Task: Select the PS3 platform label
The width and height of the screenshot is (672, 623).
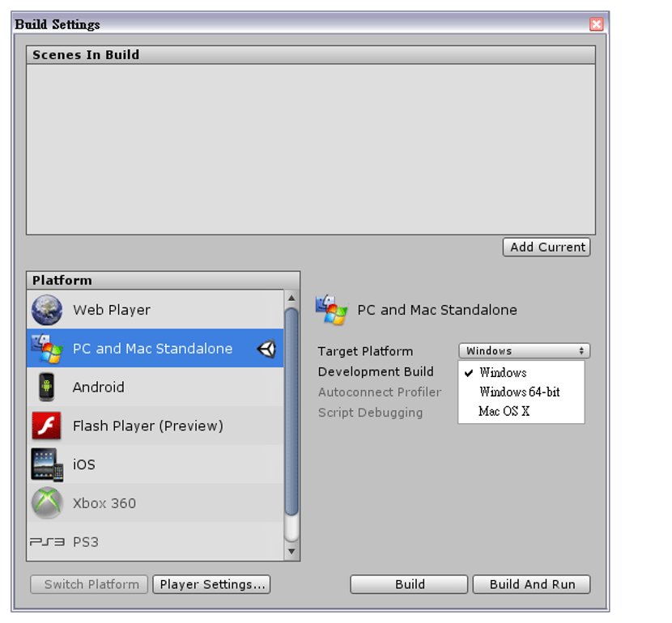Action: (x=86, y=542)
